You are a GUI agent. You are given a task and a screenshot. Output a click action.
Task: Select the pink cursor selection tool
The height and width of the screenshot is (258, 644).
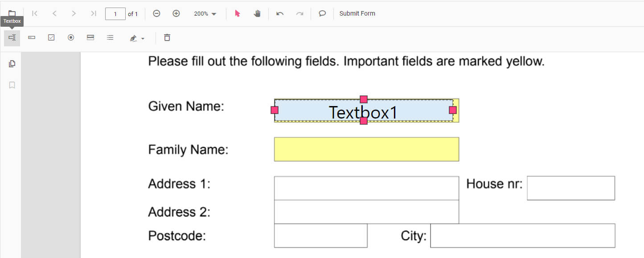tap(238, 13)
